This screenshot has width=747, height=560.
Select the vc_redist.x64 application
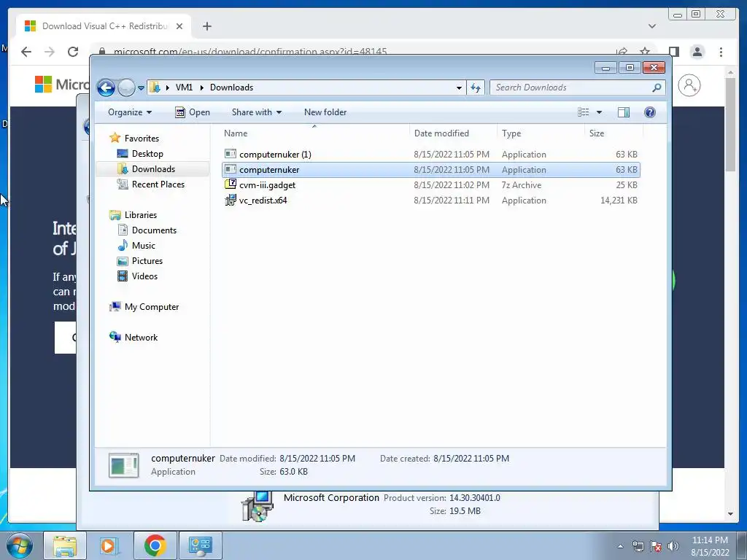pyautogui.click(x=430, y=201)
